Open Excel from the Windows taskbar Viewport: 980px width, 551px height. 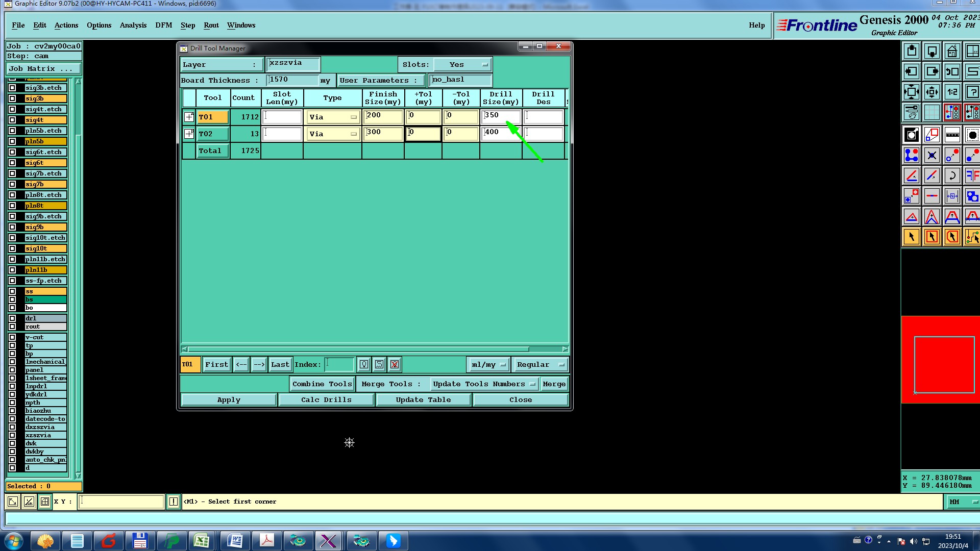[x=202, y=540]
